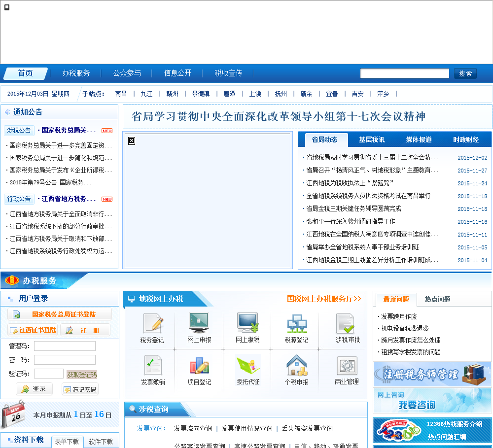The image size is (493, 448).
Task: Click the speaker icon beside 通知公告
Action: (7, 112)
